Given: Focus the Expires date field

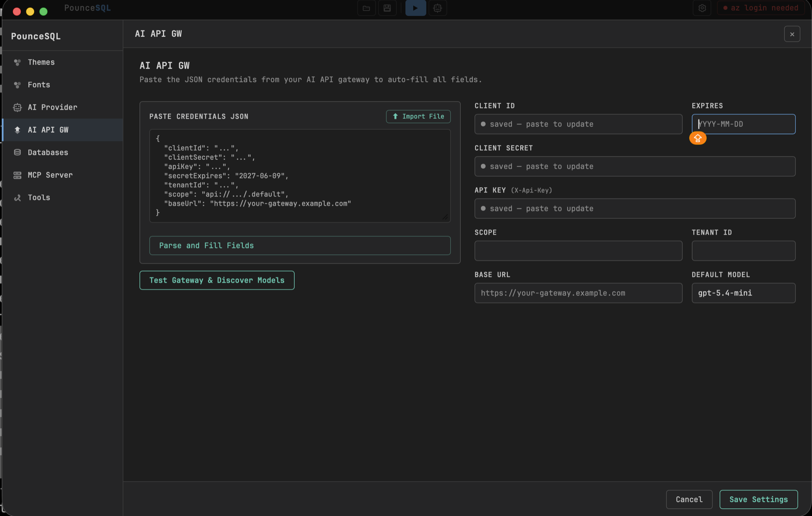Looking at the screenshot, I should 743,124.
